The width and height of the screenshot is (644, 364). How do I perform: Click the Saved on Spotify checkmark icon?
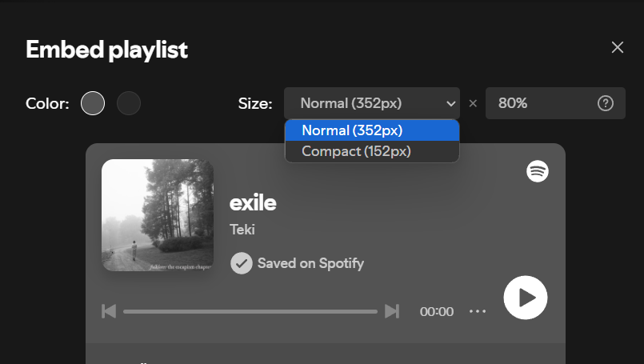click(x=241, y=263)
